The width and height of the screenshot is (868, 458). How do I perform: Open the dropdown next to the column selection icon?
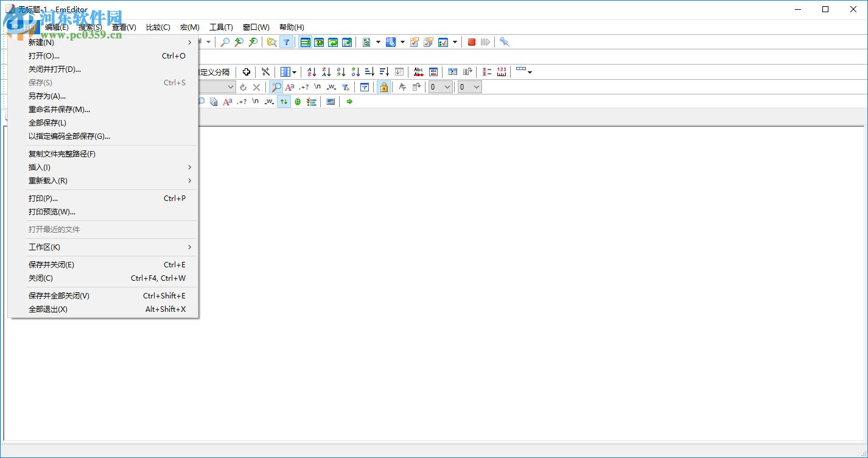pos(293,71)
